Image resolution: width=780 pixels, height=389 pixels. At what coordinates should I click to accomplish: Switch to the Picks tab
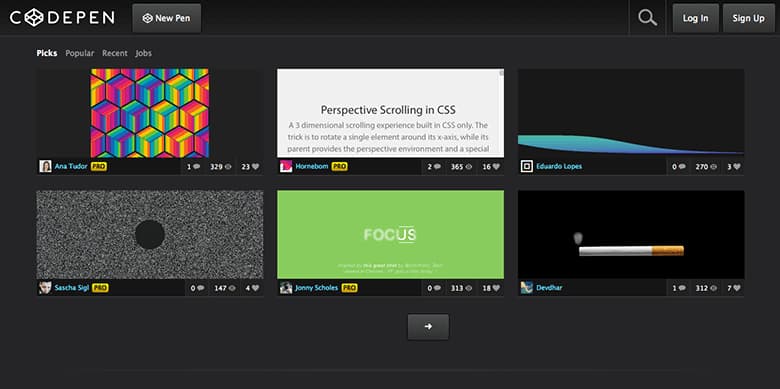click(47, 53)
